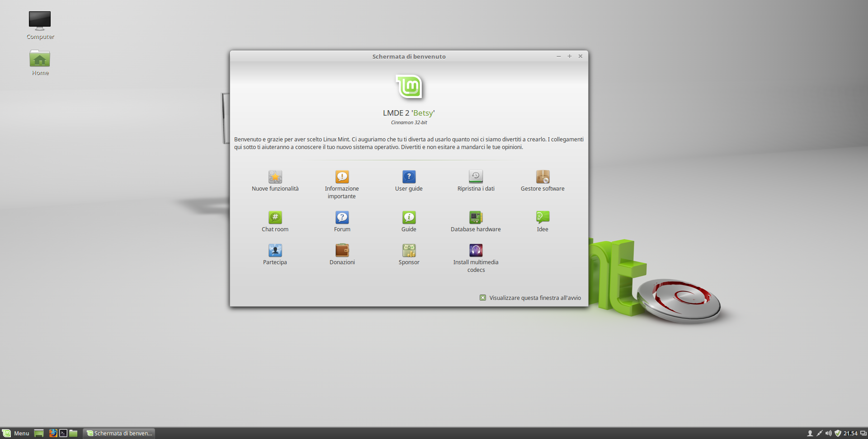Click the Cinnamon 32-bit edition text
Screen dimensions: 868x439
coord(409,122)
